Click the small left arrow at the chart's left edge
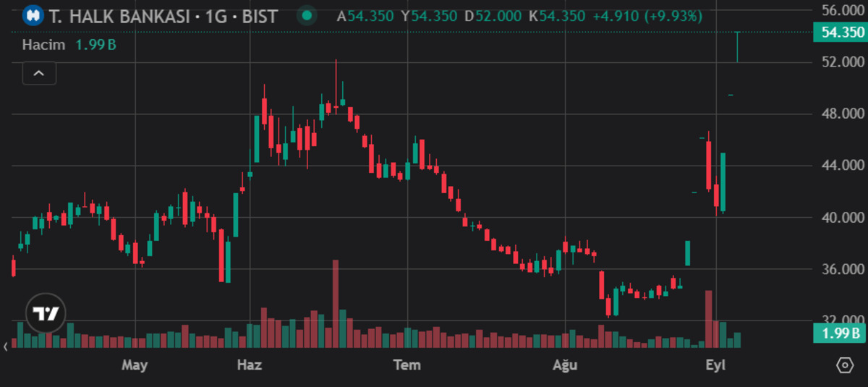 5,346
